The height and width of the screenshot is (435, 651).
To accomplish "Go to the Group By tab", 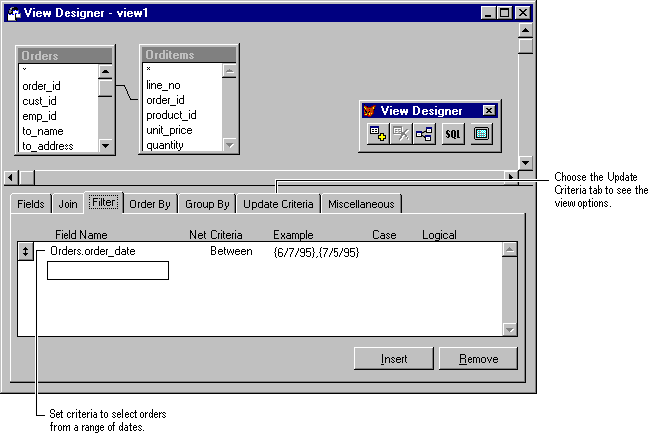I will point(207,204).
